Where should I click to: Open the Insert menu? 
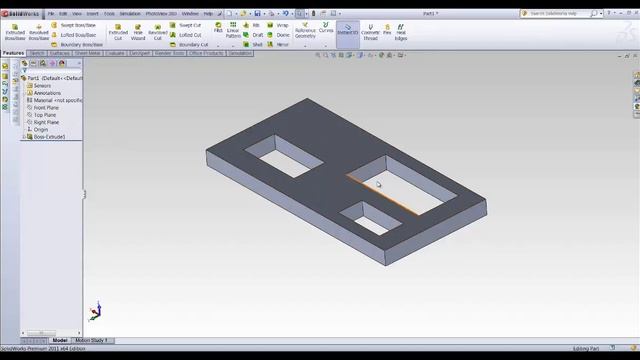click(92, 14)
